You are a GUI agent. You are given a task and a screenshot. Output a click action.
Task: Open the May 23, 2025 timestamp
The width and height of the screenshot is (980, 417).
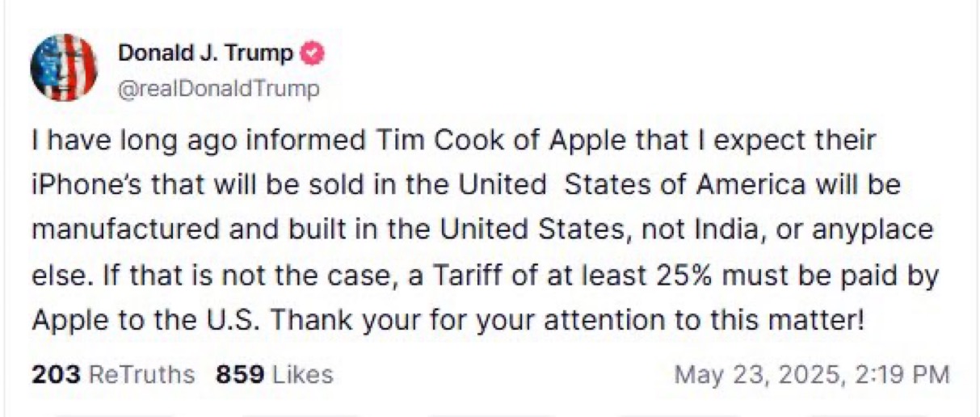[x=812, y=375]
